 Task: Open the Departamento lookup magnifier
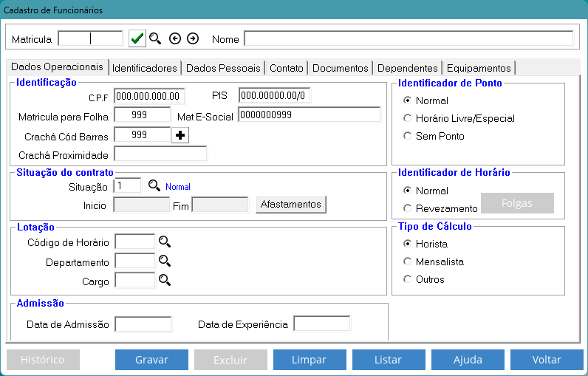tap(165, 261)
